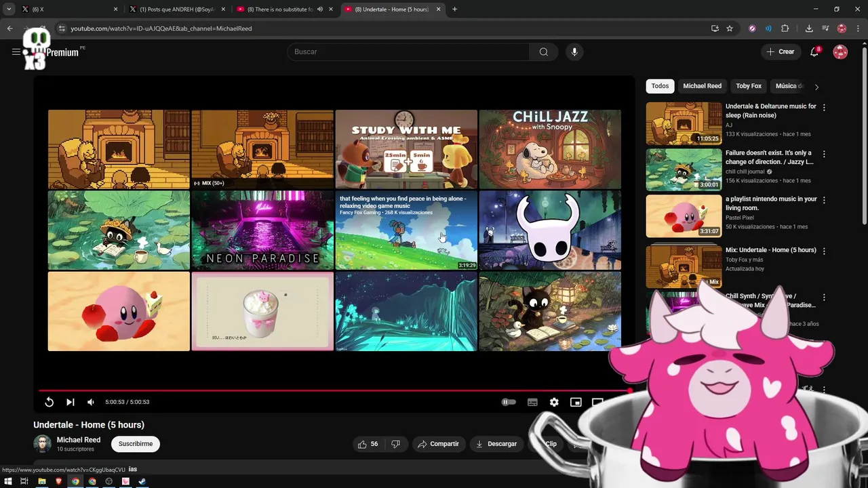Image resolution: width=868 pixels, height=488 pixels.
Task: Open the frog on lily pads endscreen video
Action: coord(119,230)
